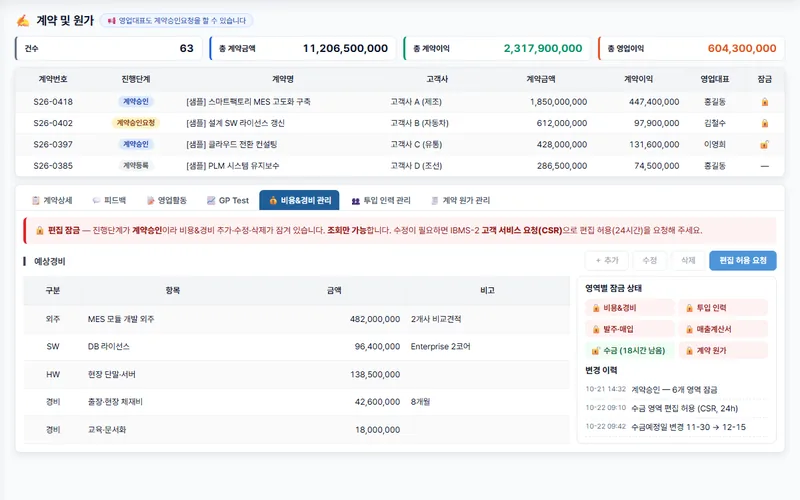The image size is (800, 500).
Task: Click 총 계약이익 summary card
Action: (497, 48)
